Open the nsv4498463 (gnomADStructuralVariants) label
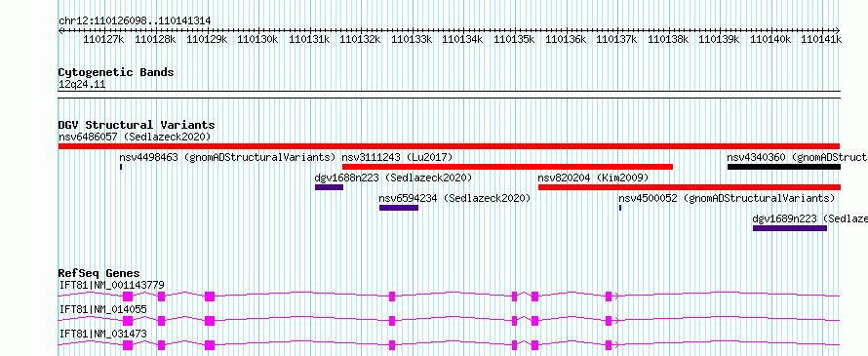The width and height of the screenshot is (868, 356). pyautogui.click(x=227, y=157)
